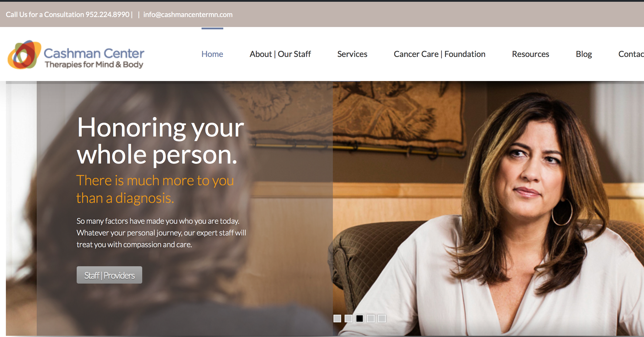The image size is (644, 337).
Task: Go to the Services menu
Action: coord(352,54)
